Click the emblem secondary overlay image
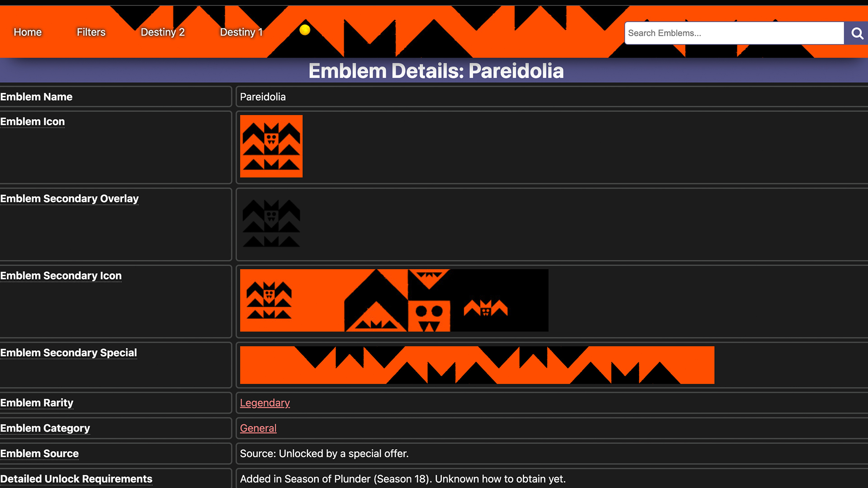The width and height of the screenshot is (868, 488). point(271,224)
